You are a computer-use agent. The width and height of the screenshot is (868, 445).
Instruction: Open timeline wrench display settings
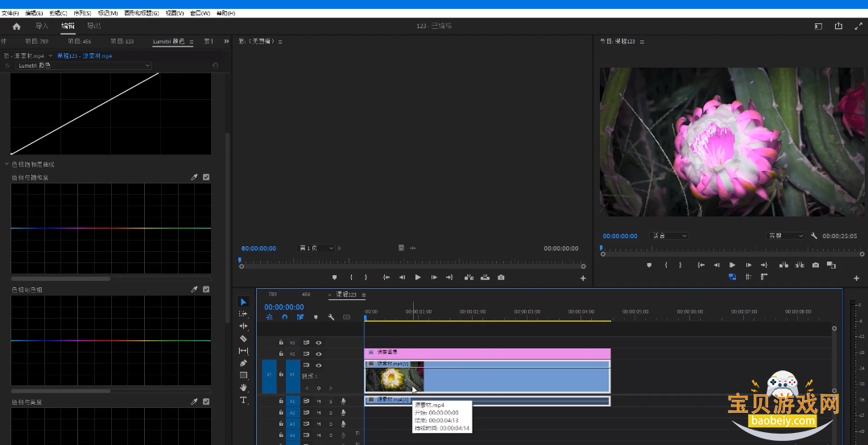click(x=331, y=317)
